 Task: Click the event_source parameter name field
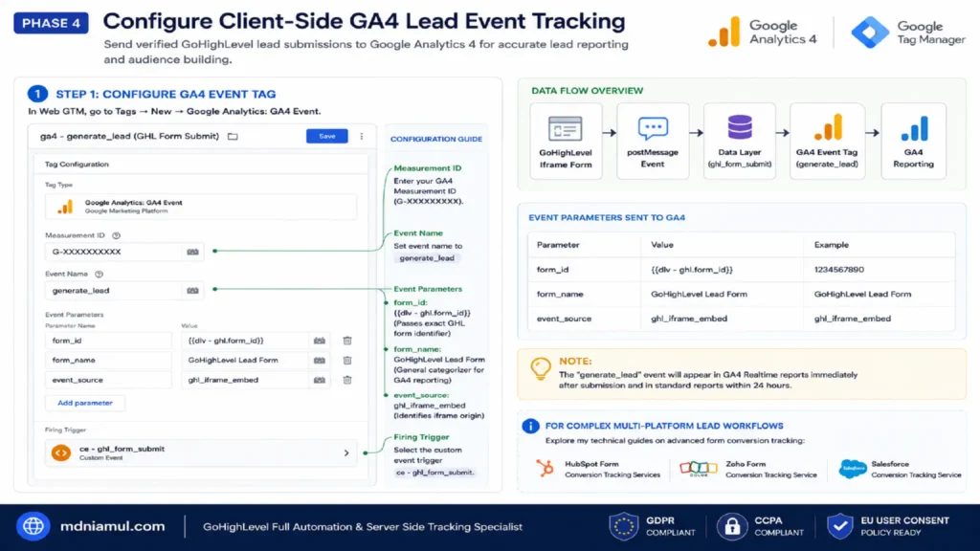click(x=108, y=380)
